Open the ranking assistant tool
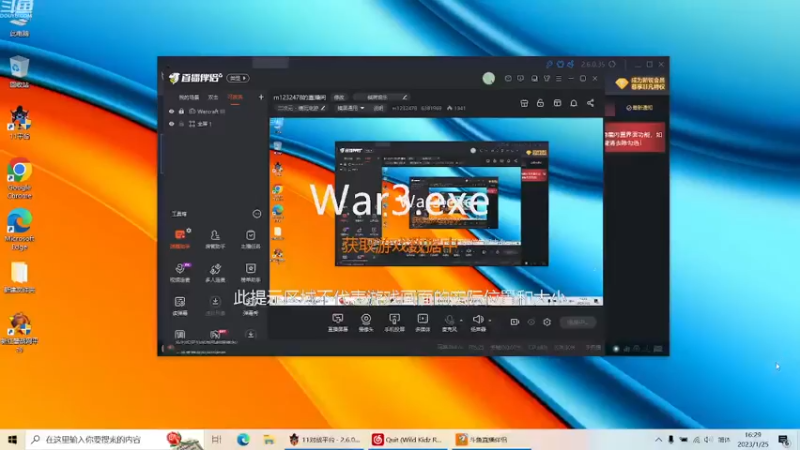 coord(250,272)
